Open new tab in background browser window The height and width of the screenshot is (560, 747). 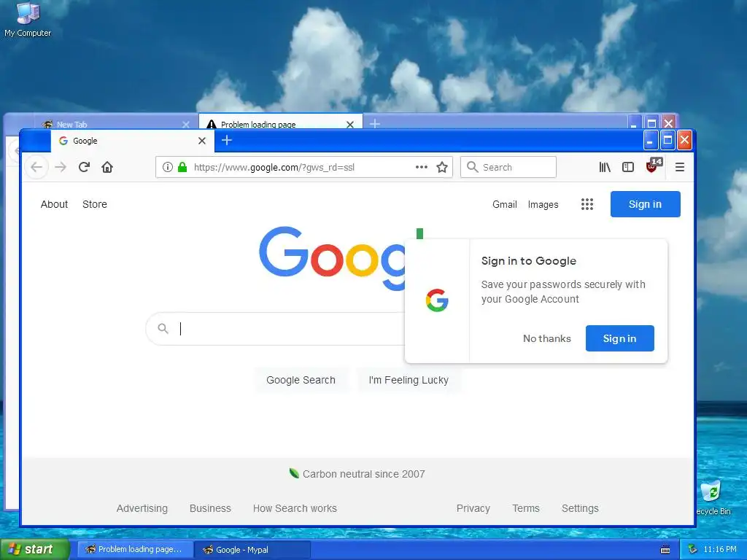pyautogui.click(x=375, y=124)
